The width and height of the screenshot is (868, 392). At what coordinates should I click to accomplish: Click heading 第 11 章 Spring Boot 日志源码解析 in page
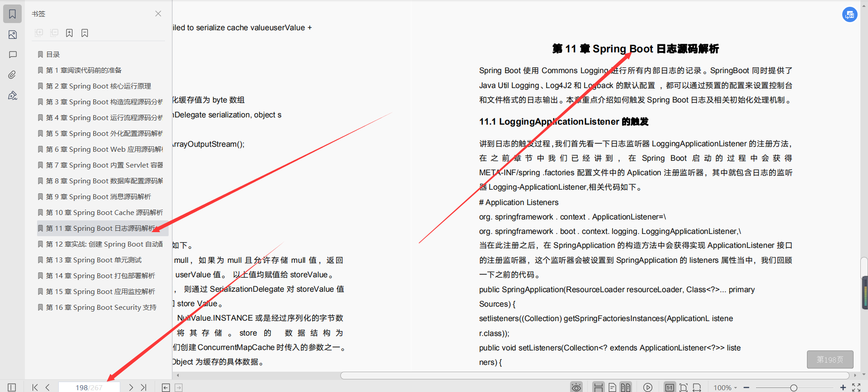point(635,49)
